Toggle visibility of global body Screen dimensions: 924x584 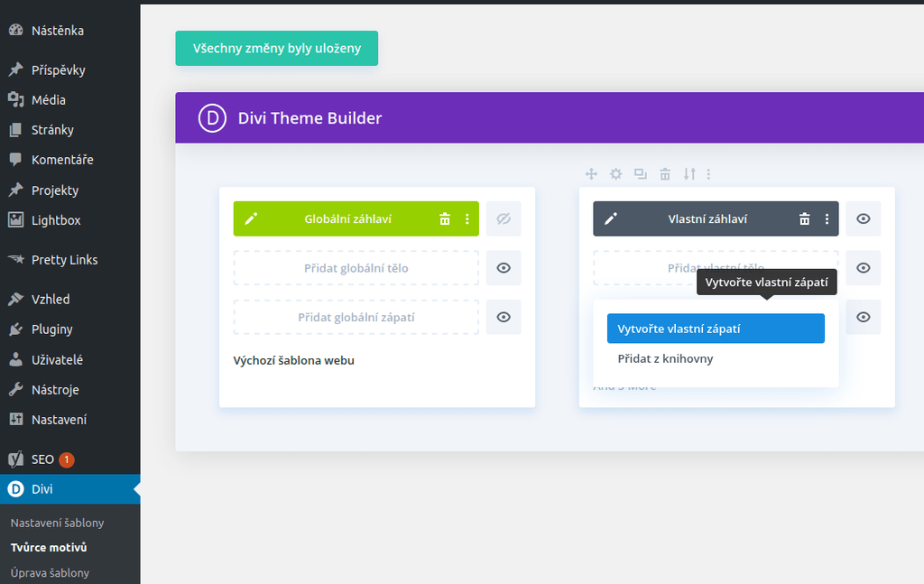(x=504, y=268)
